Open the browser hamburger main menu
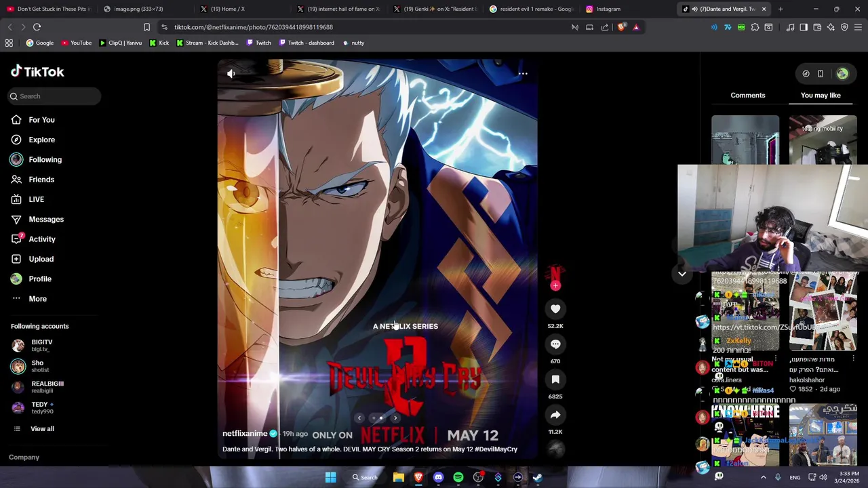The height and width of the screenshot is (488, 868). click(x=858, y=27)
